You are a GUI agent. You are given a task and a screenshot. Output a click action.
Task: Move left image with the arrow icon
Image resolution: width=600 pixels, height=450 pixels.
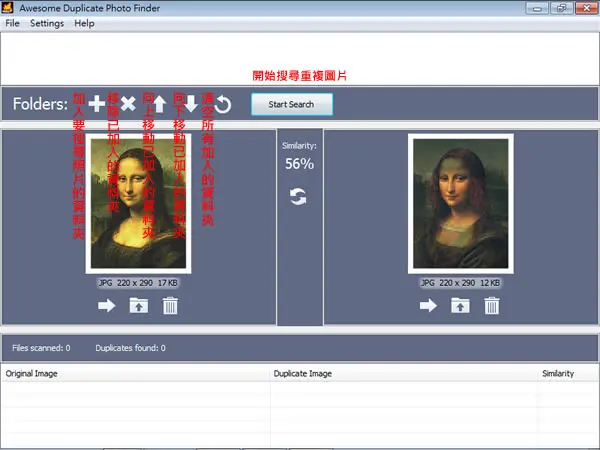pyautogui.click(x=107, y=305)
